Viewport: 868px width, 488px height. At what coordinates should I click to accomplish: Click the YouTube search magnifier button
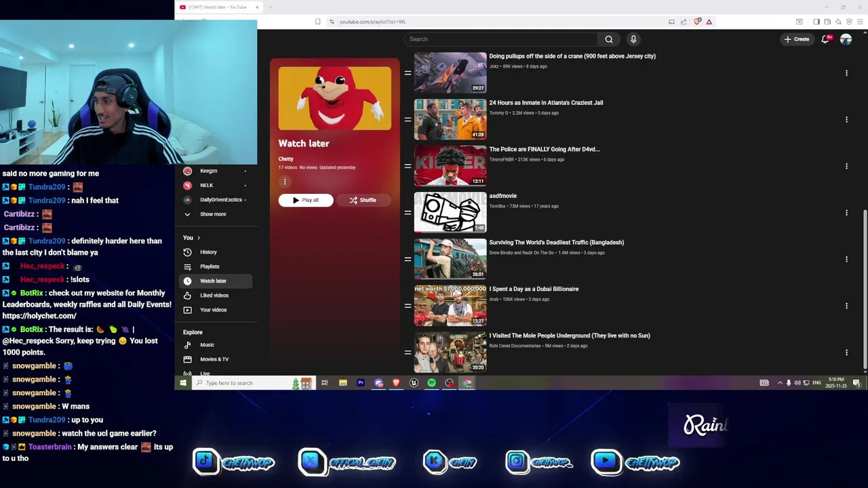coord(609,39)
